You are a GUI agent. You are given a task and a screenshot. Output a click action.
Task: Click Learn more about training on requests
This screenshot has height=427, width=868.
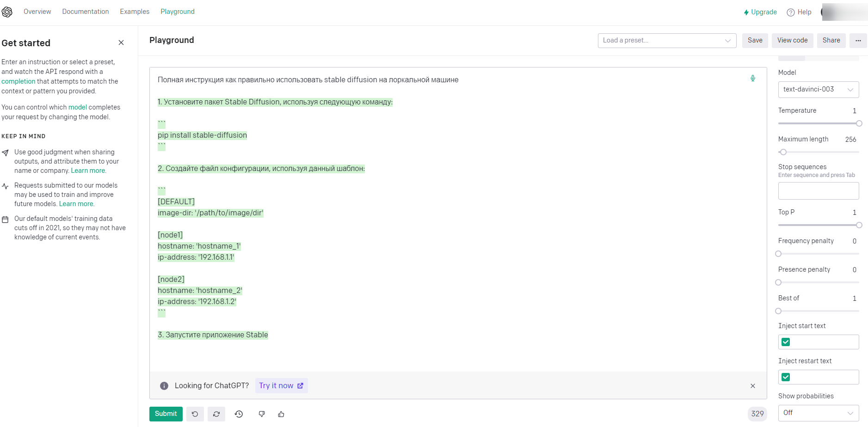tap(76, 204)
